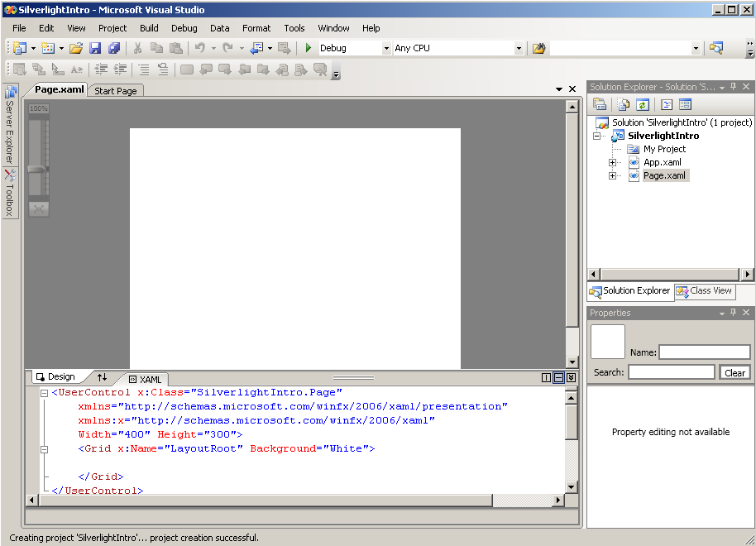
Task: Expand the Page.xaml tree node
Action: tap(612, 176)
